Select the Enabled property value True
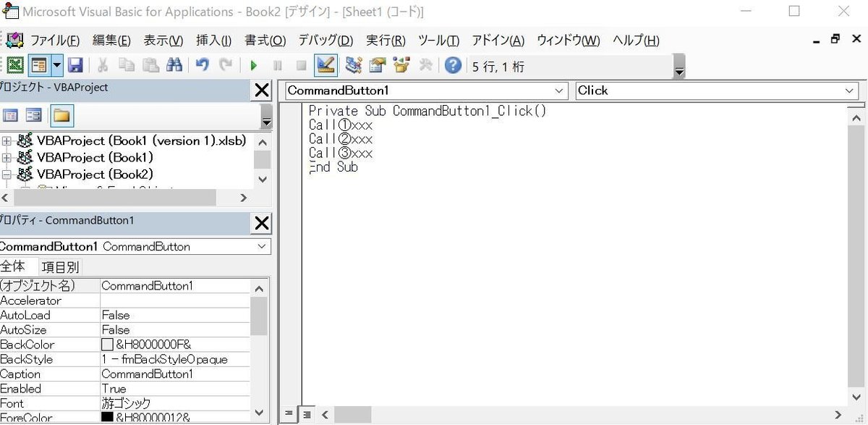The width and height of the screenshot is (868, 425). pos(175,388)
